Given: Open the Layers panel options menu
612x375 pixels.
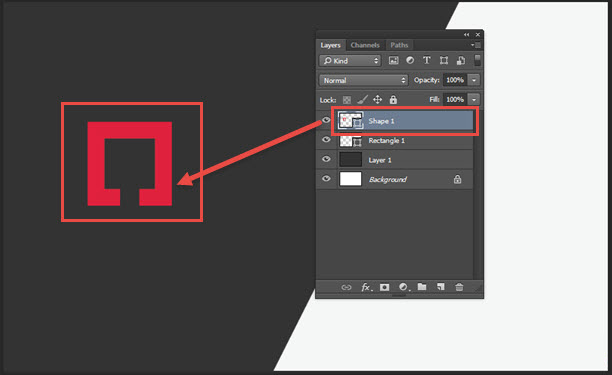Looking at the screenshot, I should point(476,45).
